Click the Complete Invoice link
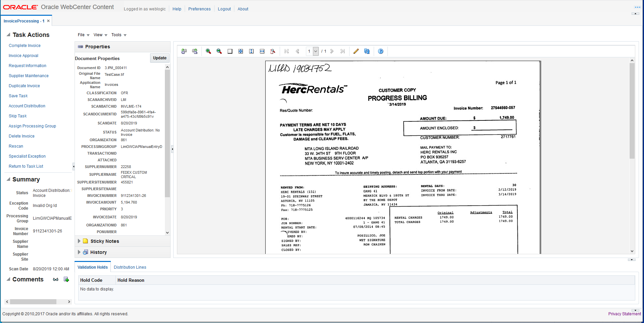This screenshot has height=323, width=644. (25, 46)
